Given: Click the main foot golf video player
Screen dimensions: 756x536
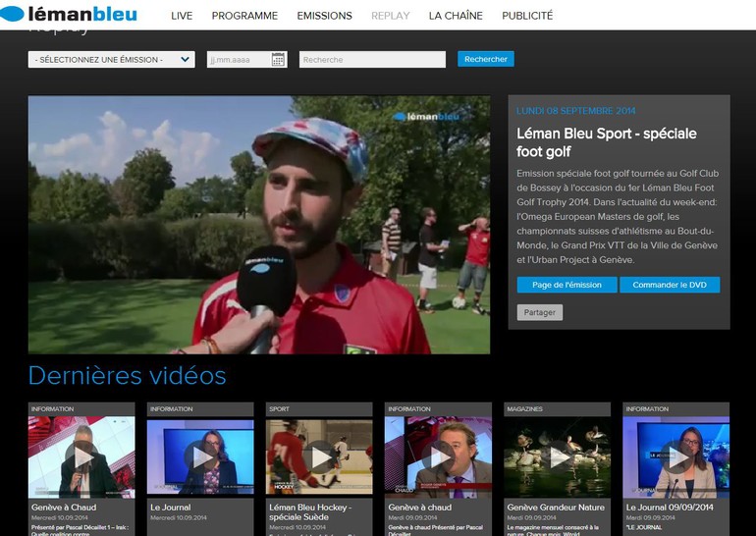Looking at the screenshot, I should [259, 225].
